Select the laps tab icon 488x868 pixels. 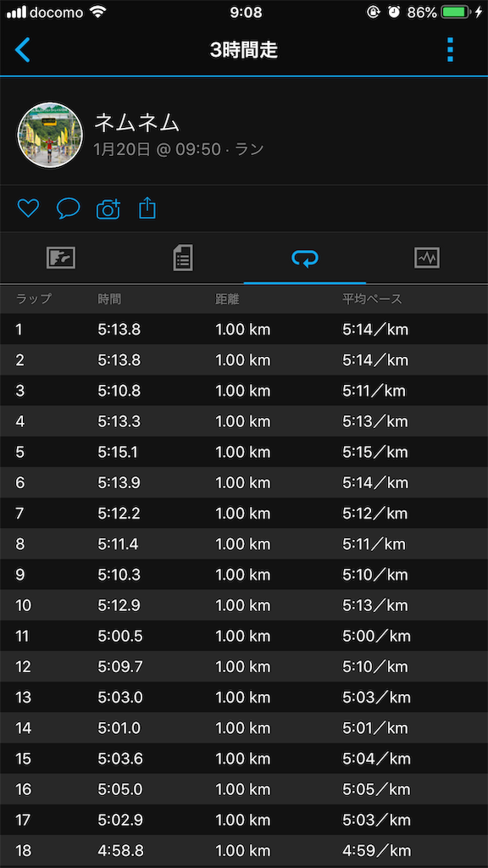(305, 258)
